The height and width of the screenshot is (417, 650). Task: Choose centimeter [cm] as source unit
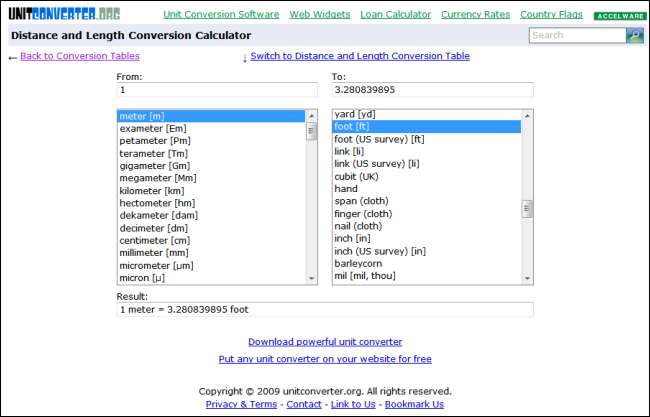pos(156,240)
